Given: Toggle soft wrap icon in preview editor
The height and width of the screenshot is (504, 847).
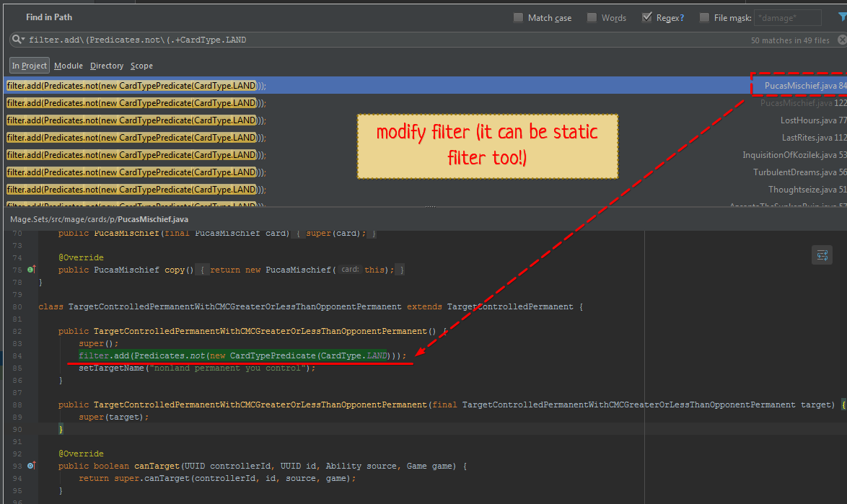Looking at the screenshot, I should point(822,255).
